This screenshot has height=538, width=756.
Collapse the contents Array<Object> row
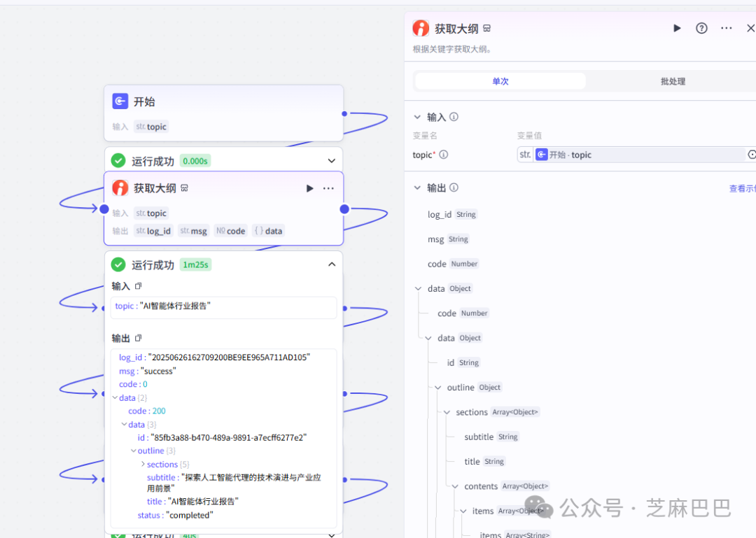455,486
